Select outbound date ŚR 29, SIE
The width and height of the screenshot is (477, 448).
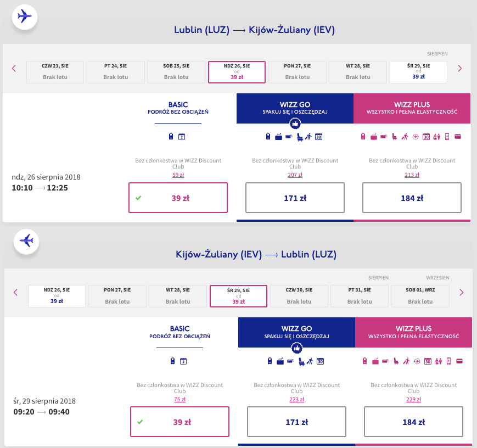[418, 72]
